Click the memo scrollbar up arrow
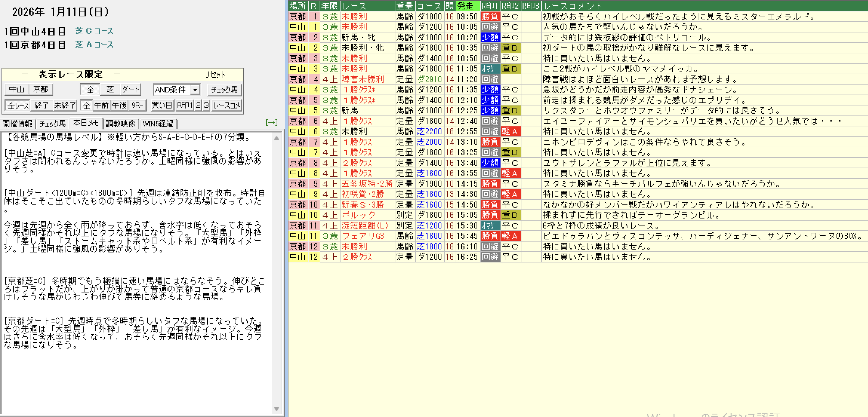This screenshot has height=417, width=868. click(277, 138)
